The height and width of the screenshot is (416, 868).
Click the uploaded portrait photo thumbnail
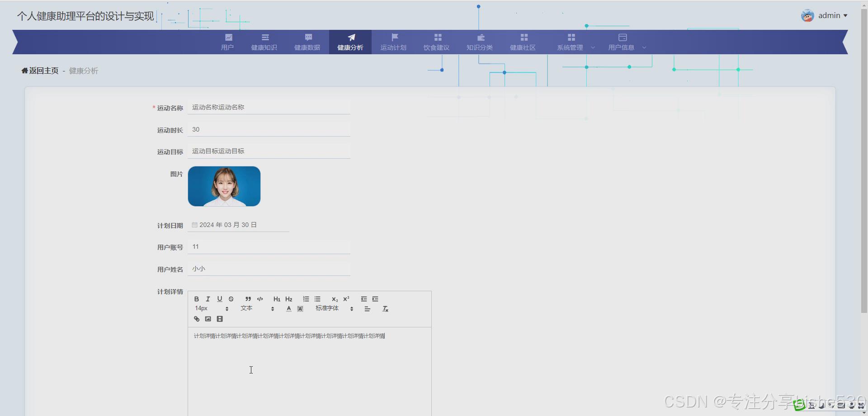[x=224, y=186]
